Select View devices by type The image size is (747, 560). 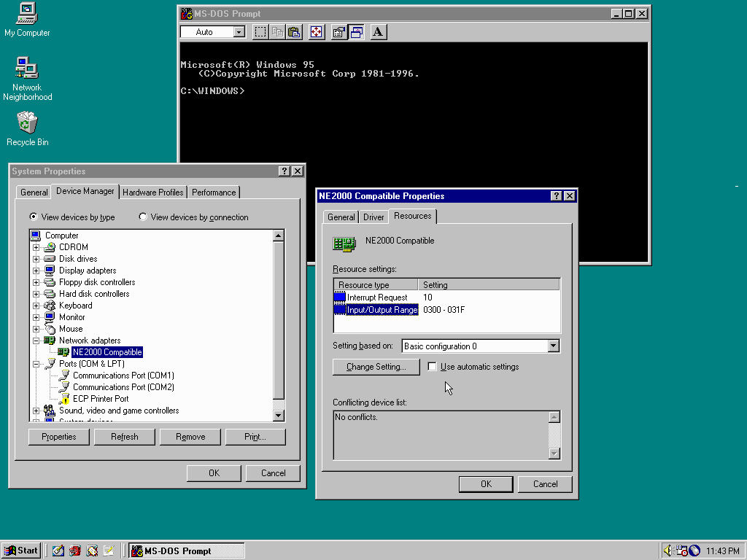[x=34, y=217]
